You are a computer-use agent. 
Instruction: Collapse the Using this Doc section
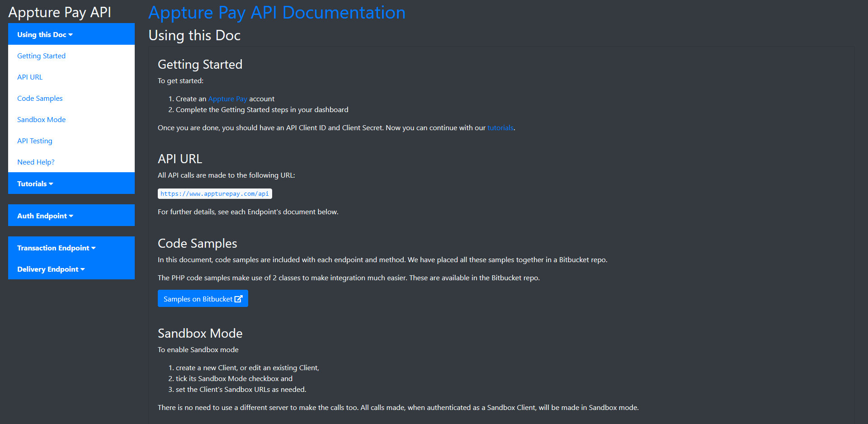71,34
